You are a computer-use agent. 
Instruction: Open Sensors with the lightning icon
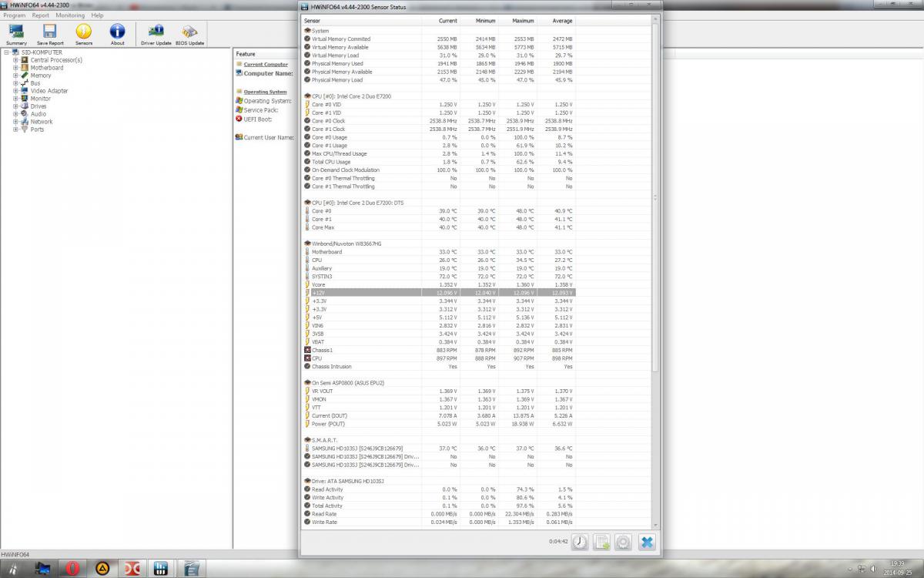tap(84, 34)
